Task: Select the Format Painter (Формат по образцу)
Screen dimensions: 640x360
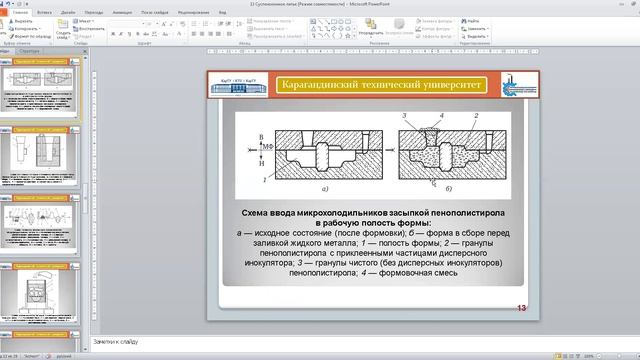Action: click(30, 36)
